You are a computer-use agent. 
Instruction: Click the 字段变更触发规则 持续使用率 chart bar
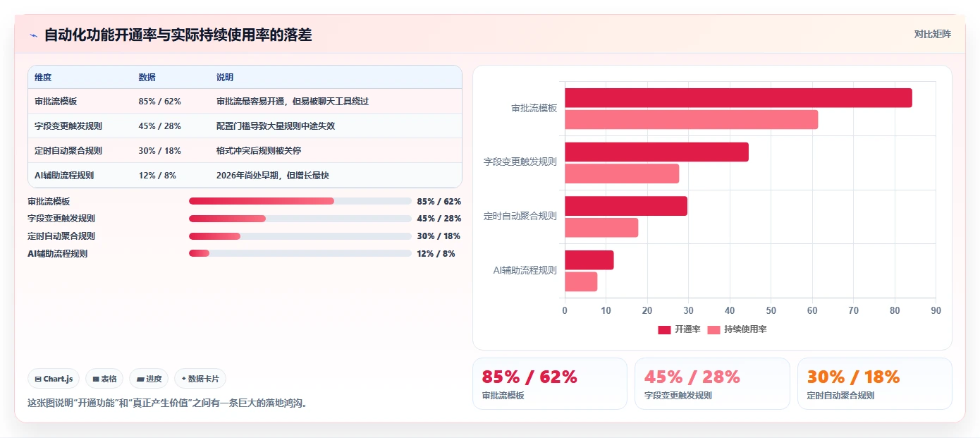click(622, 174)
